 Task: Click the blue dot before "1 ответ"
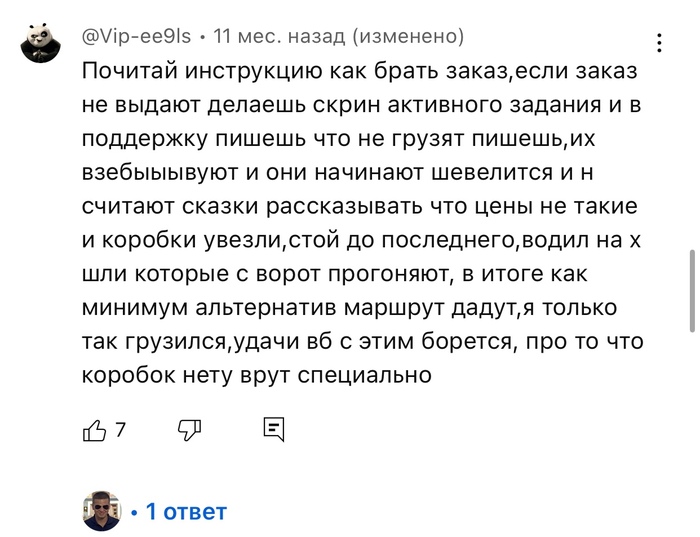pos(134,513)
